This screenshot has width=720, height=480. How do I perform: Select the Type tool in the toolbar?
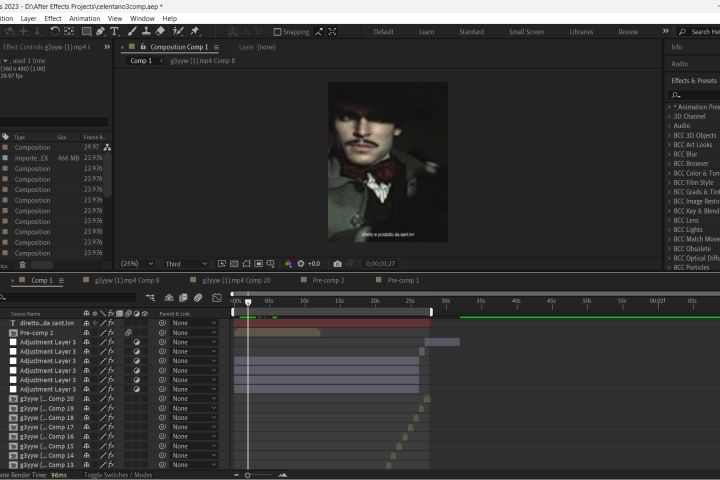tap(115, 31)
